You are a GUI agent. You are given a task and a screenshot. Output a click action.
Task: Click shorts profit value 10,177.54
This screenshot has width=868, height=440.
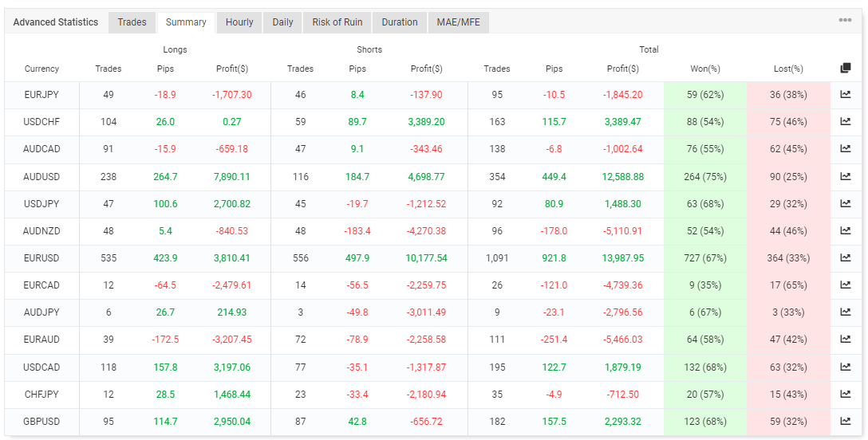coord(426,258)
